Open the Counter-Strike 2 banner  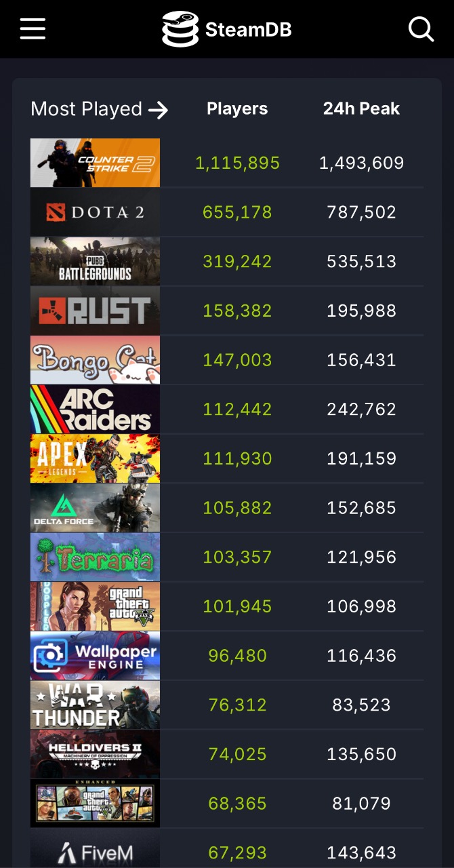(x=95, y=163)
